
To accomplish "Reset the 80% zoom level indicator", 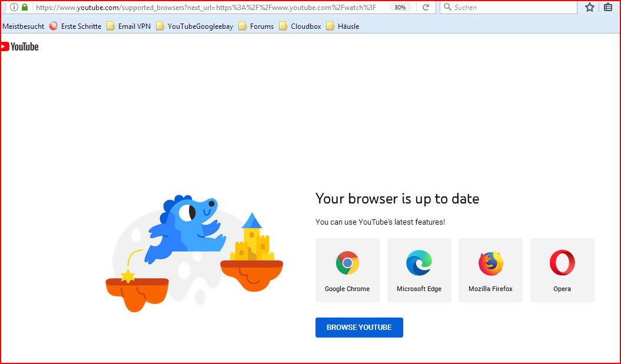I will click(x=400, y=7).
